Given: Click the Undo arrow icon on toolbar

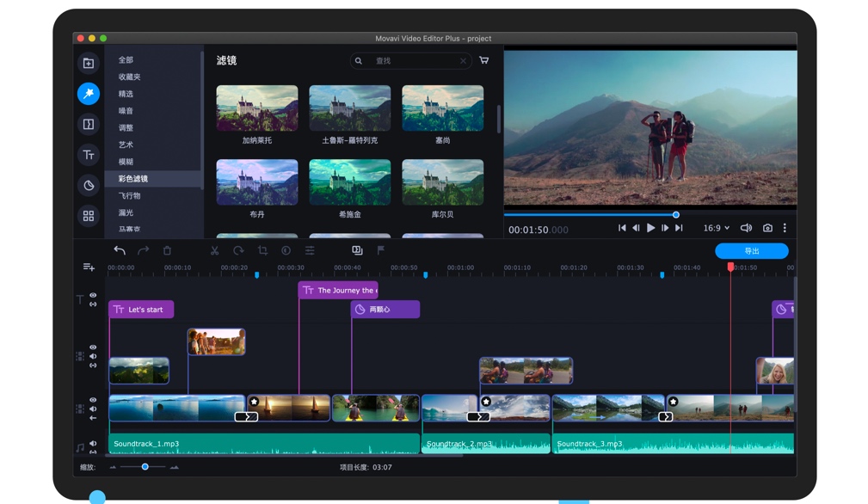Looking at the screenshot, I should (x=120, y=250).
